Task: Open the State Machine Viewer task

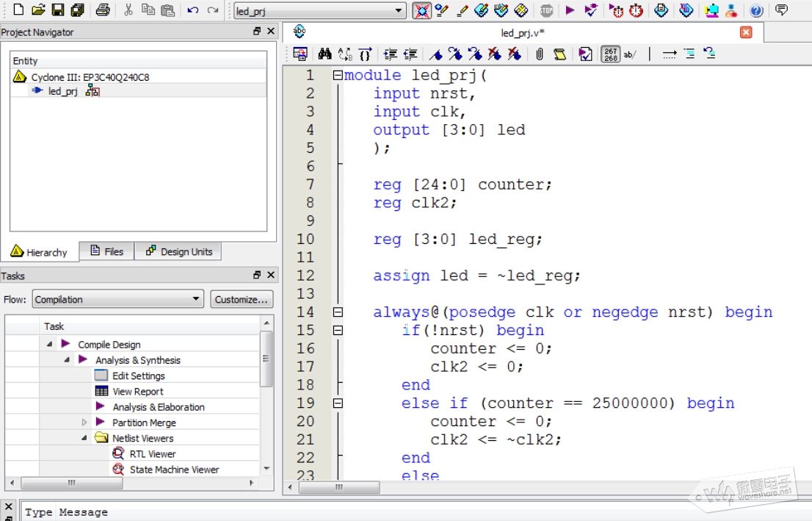Action: (174, 469)
